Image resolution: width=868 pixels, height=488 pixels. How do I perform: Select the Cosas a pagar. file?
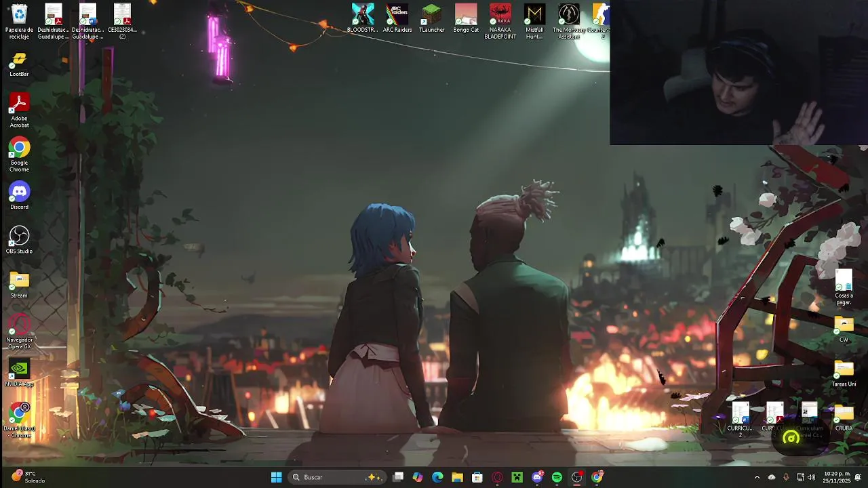[x=844, y=287]
